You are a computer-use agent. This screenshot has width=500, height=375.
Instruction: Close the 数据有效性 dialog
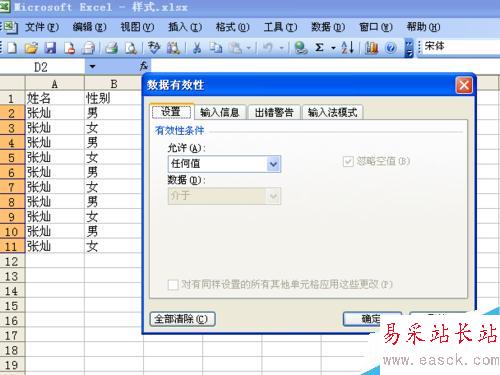click(464, 85)
